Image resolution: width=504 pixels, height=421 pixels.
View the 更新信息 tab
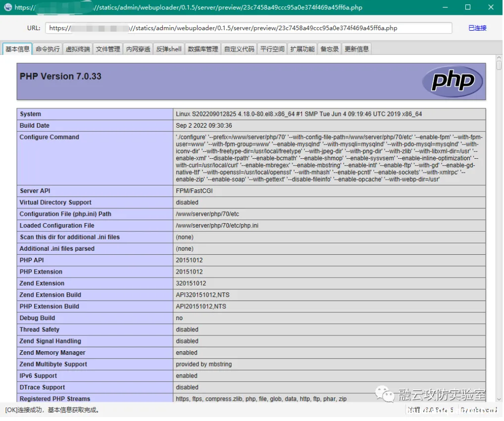pos(356,49)
